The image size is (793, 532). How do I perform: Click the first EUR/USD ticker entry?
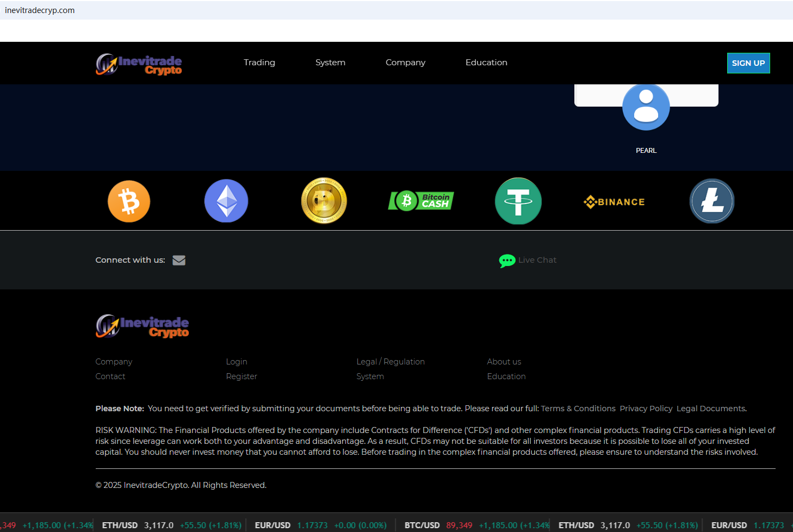(x=321, y=525)
